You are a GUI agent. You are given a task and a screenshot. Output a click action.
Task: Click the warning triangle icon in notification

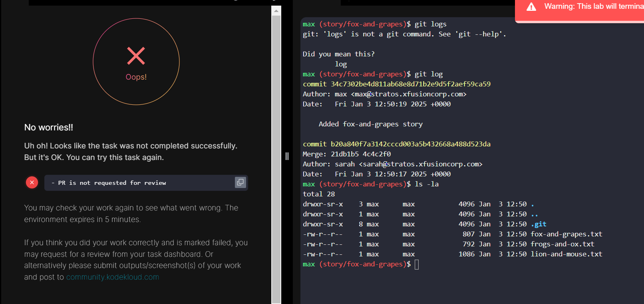(531, 7)
